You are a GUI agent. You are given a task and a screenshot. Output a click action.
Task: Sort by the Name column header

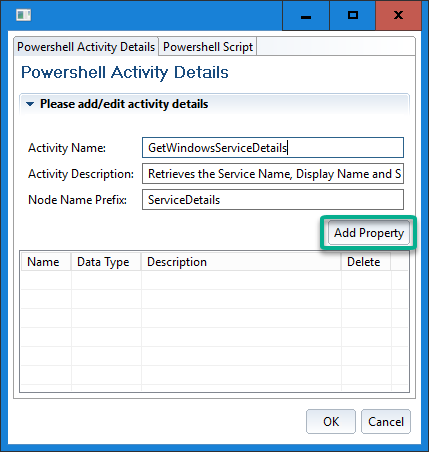[46, 262]
